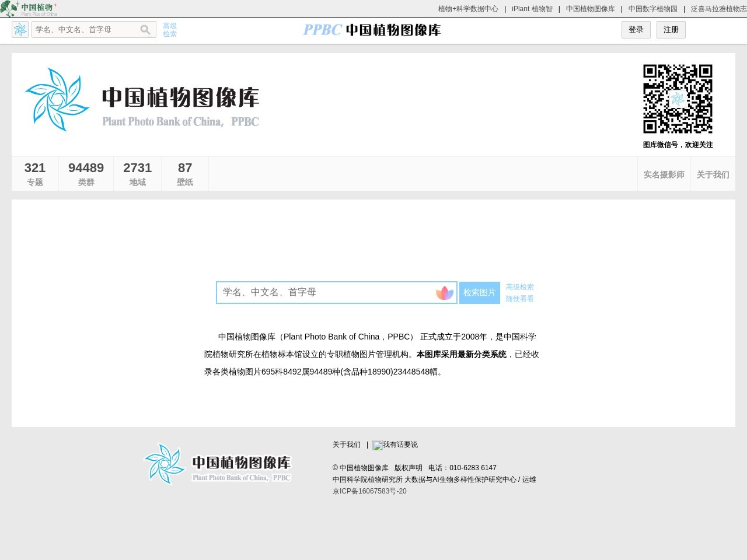Select the colorful flower icon inside search box
The height and width of the screenshot is (560, 747).
click(x=445, y=292)
